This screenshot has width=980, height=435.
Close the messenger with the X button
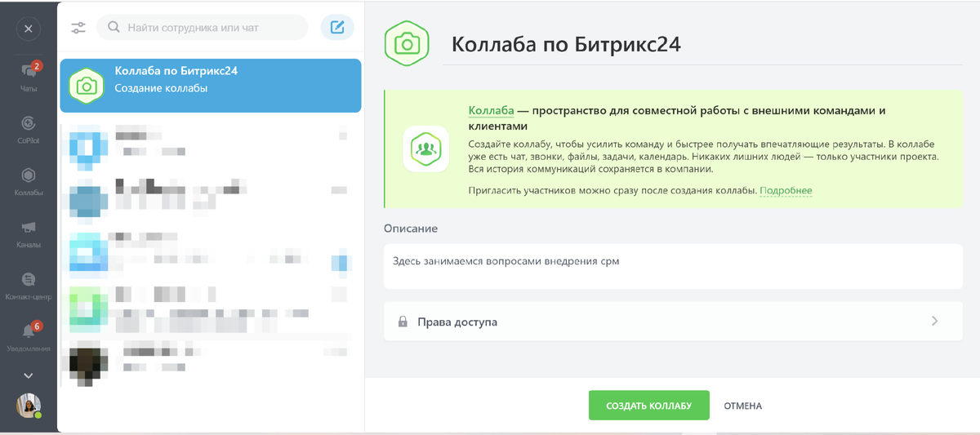click(28, 29)
